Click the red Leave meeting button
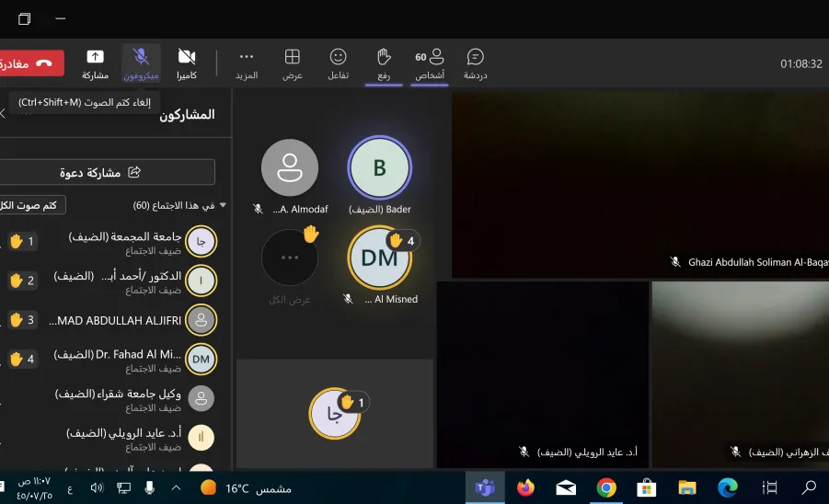The height and width of the screenshot is (504, 829). [31, 63]
